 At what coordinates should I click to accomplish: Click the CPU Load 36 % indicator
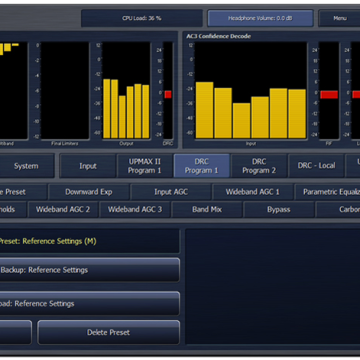pyautogui.click(x=142, y=18)
